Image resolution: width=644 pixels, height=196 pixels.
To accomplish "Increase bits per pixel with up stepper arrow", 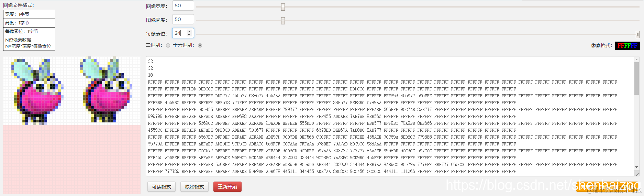I will (189, 31).
